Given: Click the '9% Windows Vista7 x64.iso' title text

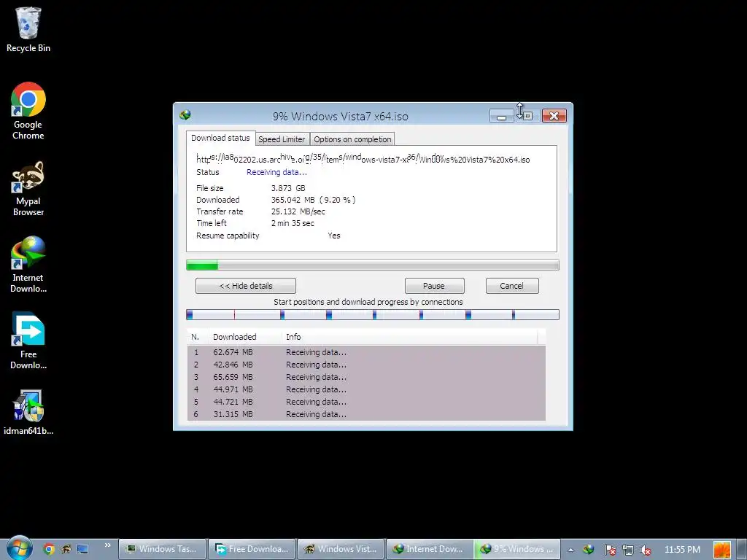Looking at the screenshot, I should coord(340,116).
